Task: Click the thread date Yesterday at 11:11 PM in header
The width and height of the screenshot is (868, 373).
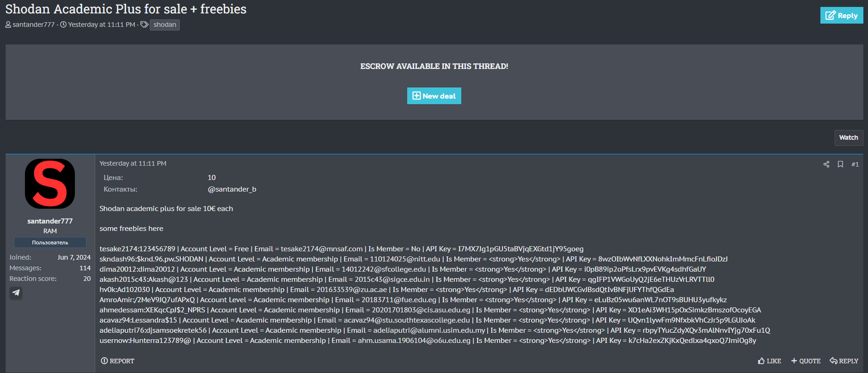Action: click(x=102, y=25)
